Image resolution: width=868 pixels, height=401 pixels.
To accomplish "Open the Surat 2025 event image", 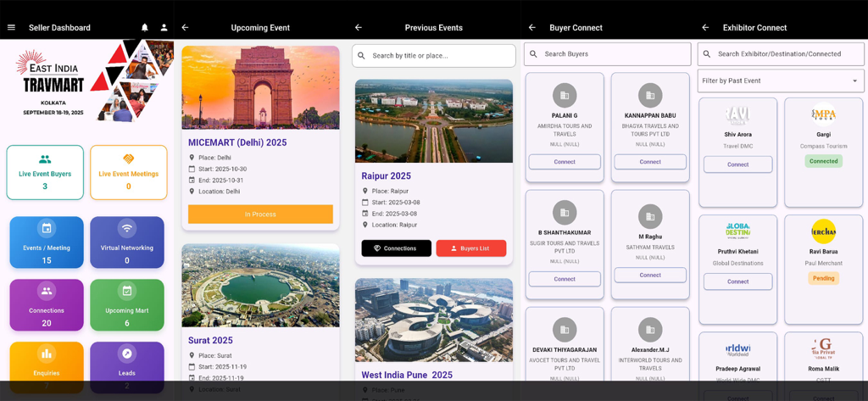I will point(260,285).
